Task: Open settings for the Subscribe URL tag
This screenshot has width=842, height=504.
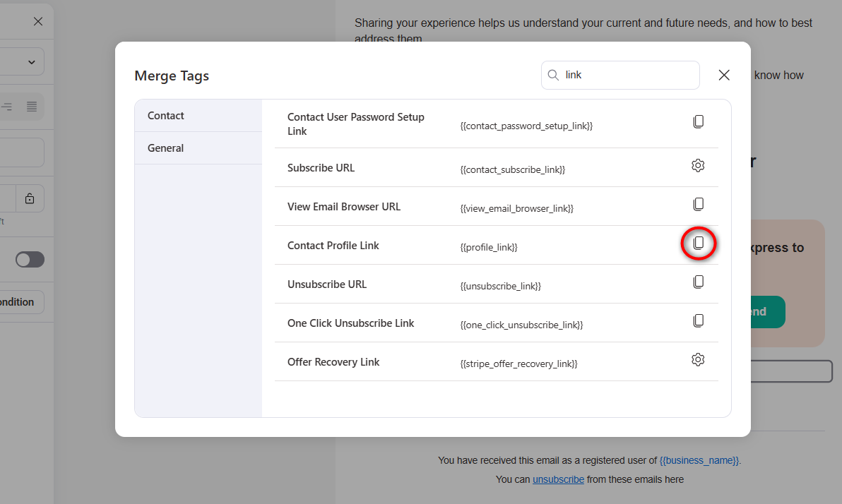Action: (698, 165)
